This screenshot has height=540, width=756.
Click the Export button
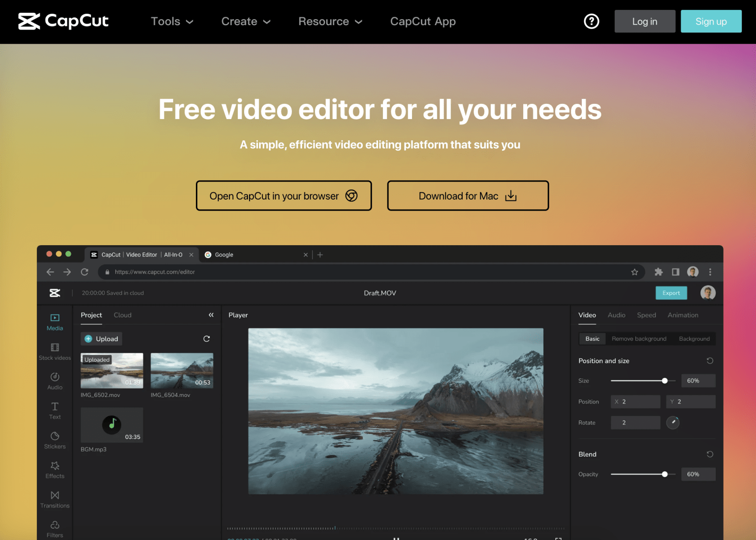click(x=671, y=292)
